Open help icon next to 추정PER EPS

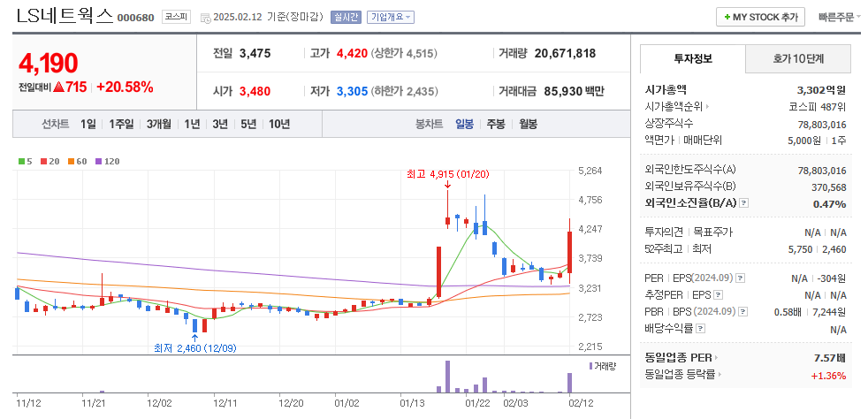coord(718,295)
